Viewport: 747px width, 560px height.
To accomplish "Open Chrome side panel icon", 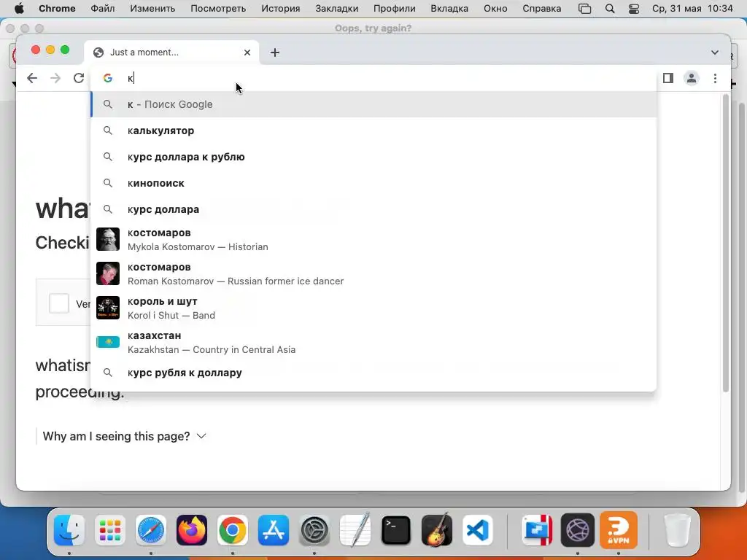I will pyautogui.click(x=668, y=78).
